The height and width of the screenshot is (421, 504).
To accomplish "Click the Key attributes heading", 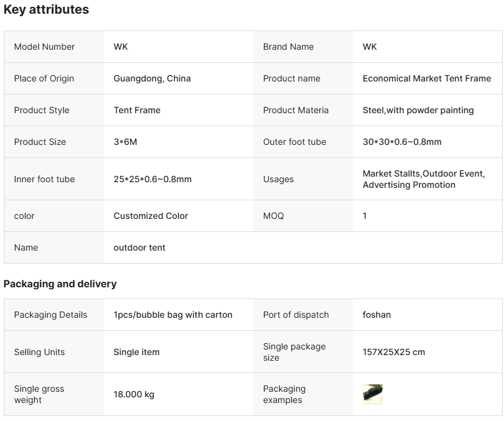I will tap(46, 9).
